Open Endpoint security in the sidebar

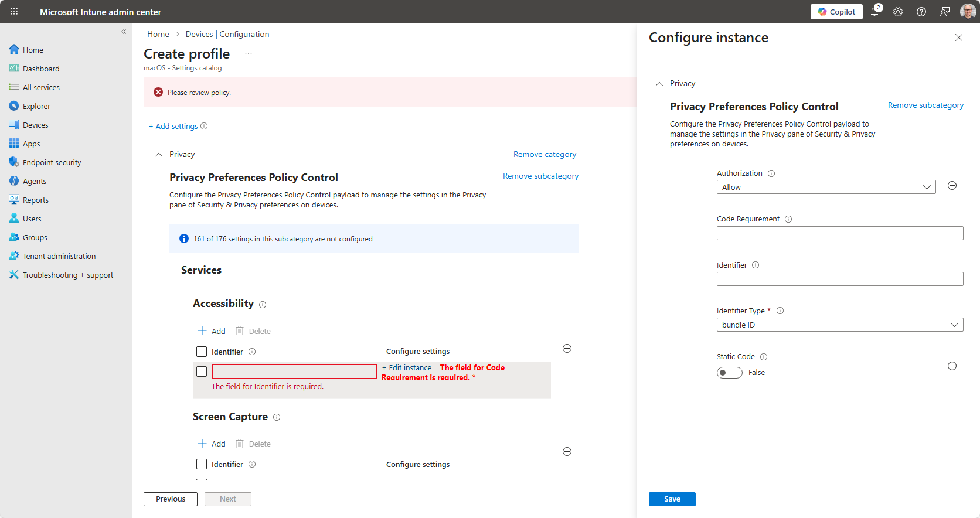point(52,162)
